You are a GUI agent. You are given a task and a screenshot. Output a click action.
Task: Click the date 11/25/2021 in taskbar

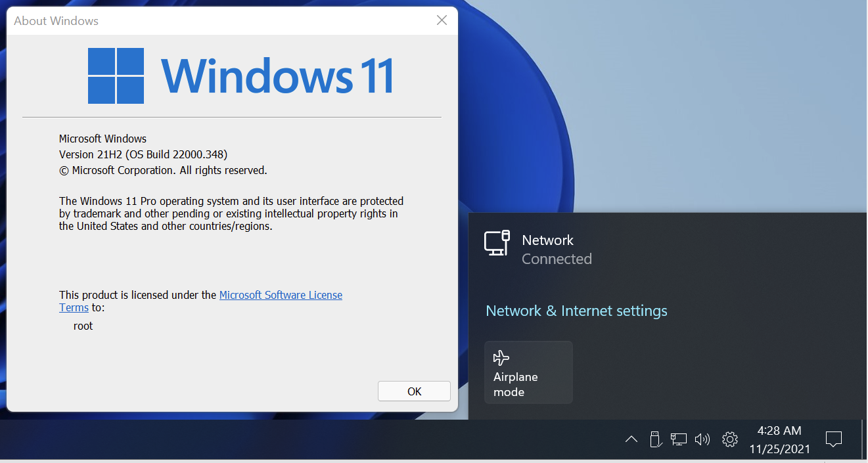tap(779, 449)
